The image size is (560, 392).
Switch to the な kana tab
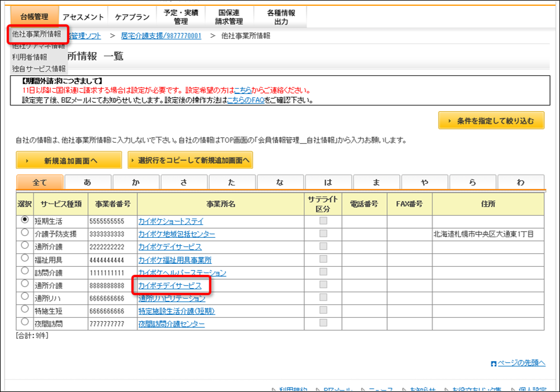pyautogui.click(x=280, y=182)
